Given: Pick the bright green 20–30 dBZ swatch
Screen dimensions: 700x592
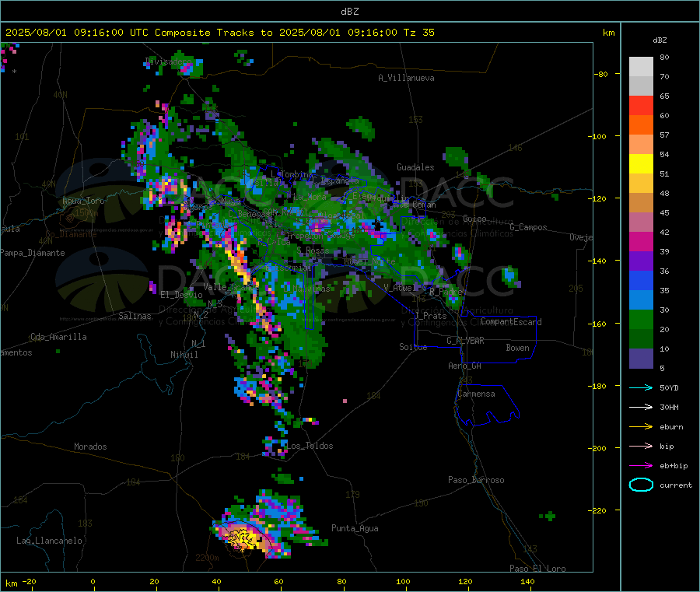Looking at the screenshot, I should coord(641,319).
